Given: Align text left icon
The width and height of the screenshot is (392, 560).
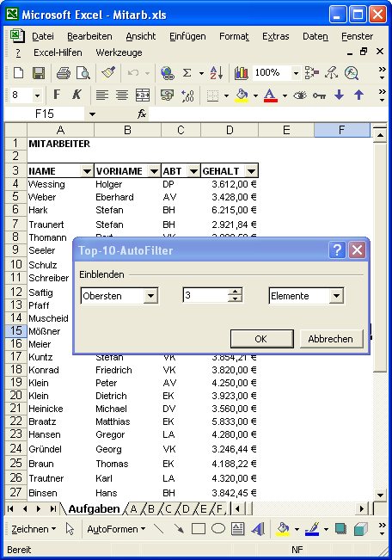Looking at the screenshot, I should (102, 95).
